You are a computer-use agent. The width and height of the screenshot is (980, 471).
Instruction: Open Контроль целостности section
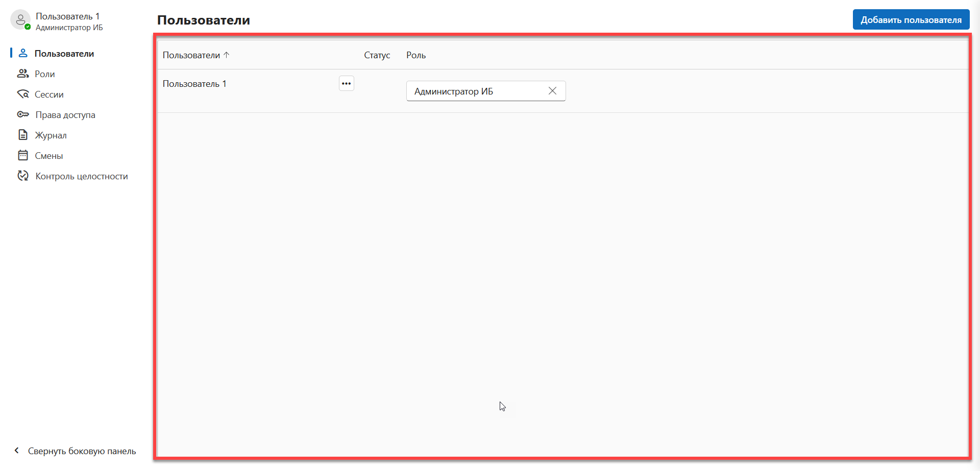(x=82, y=176)
